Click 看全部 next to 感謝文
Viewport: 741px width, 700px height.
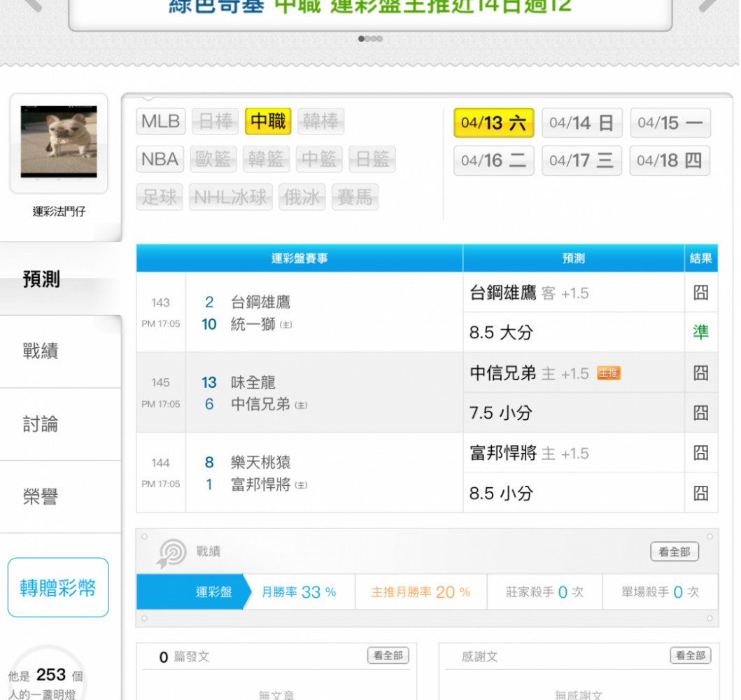point(691,656)
